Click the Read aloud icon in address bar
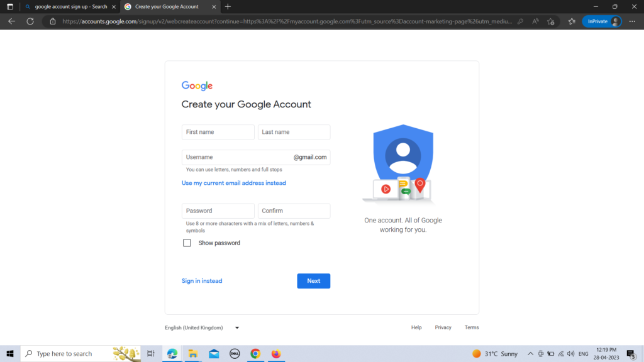Image resolution: width=644 pixels, height=362 pixels. (x=536, y=21)
